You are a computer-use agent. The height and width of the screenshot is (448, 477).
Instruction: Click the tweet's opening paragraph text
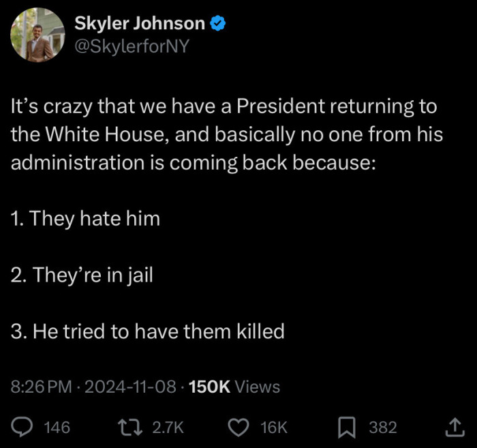pyautogui.click(x=226, y=134)
